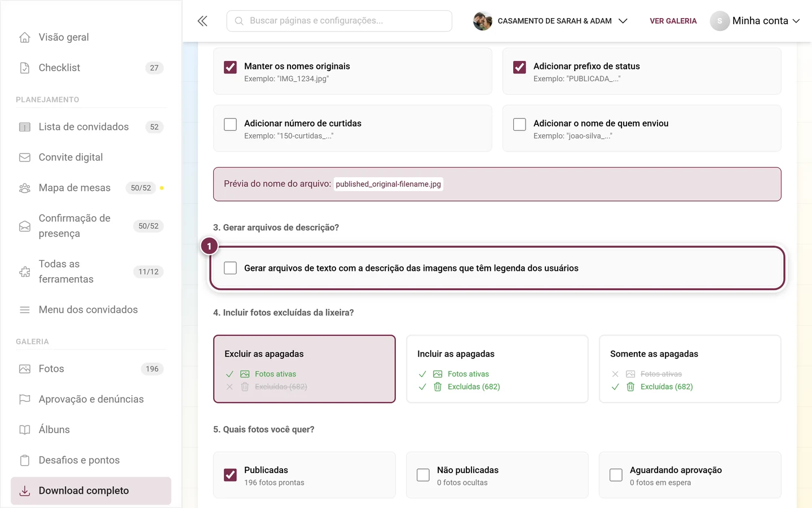The width and height of the screenshot is (812, 508).
Task: Select the Incluir as apagadas option
Action: [x=497, y=369]
